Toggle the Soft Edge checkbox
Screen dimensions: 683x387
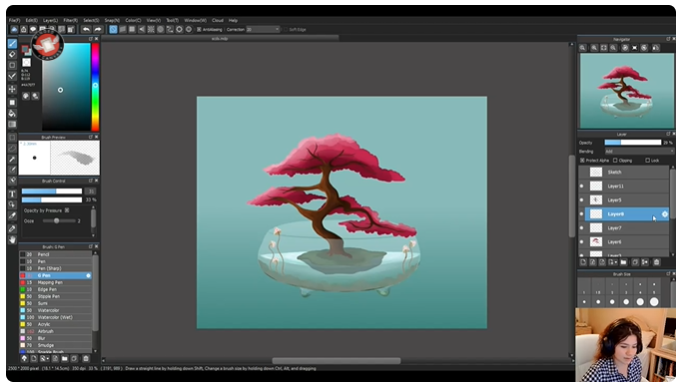tap(286, 30)
